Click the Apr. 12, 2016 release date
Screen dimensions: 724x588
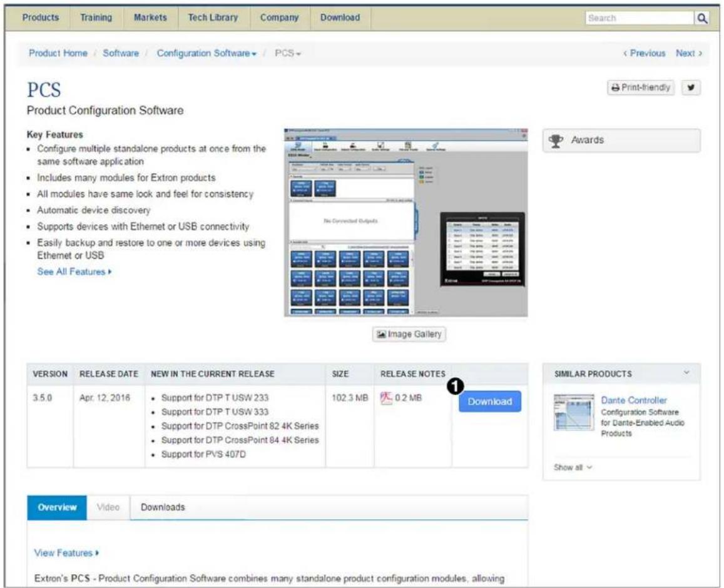pos(105,398)
